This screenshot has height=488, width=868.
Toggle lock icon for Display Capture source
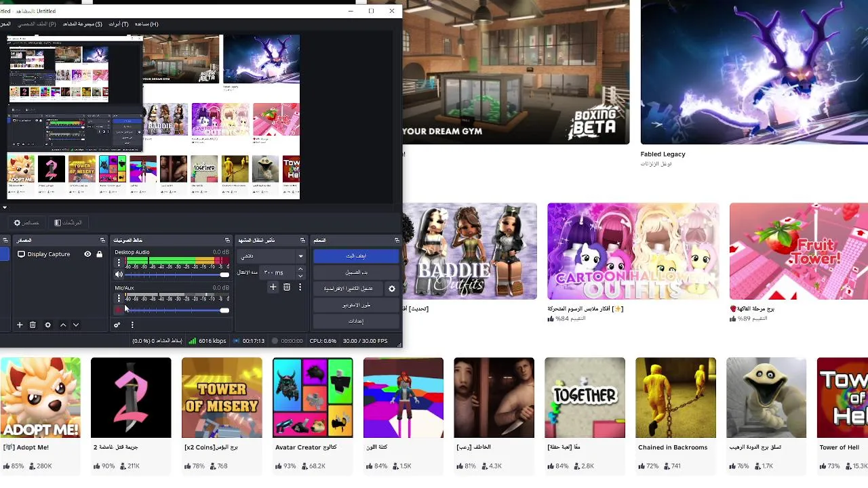[99, 254]
